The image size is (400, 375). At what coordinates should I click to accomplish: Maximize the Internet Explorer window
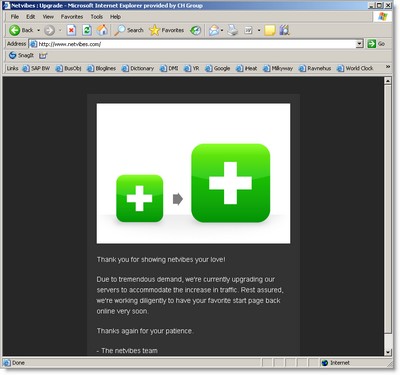[x=380, y=5]
